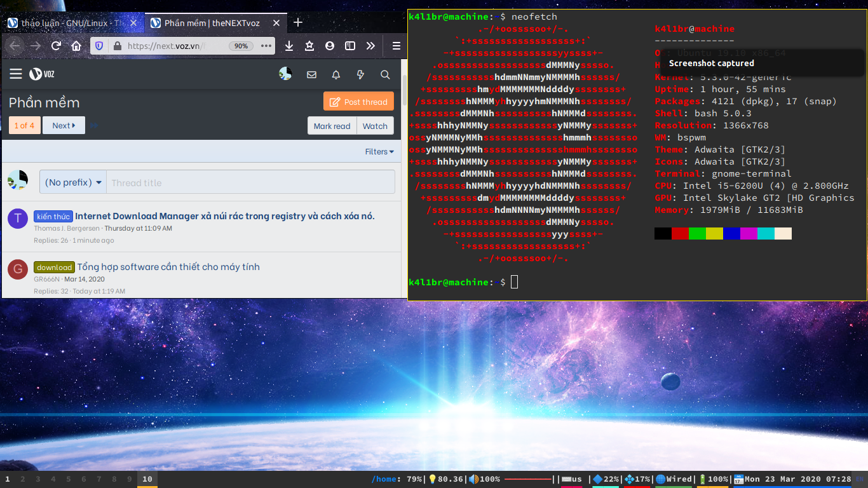The width and height of the screenshot is (868, 488).
Task: Open the VOZ search icon
Action: click(385, 74)
